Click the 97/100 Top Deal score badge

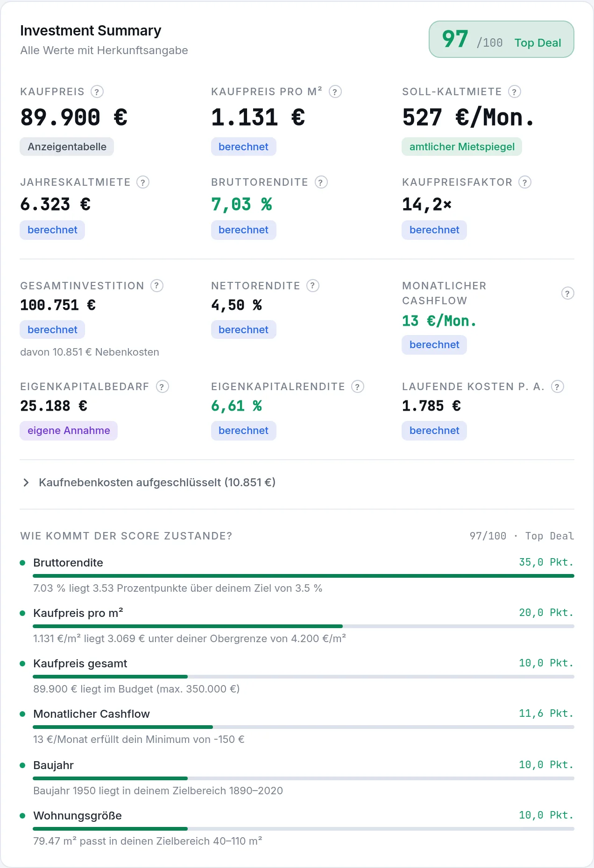[501, 39]
